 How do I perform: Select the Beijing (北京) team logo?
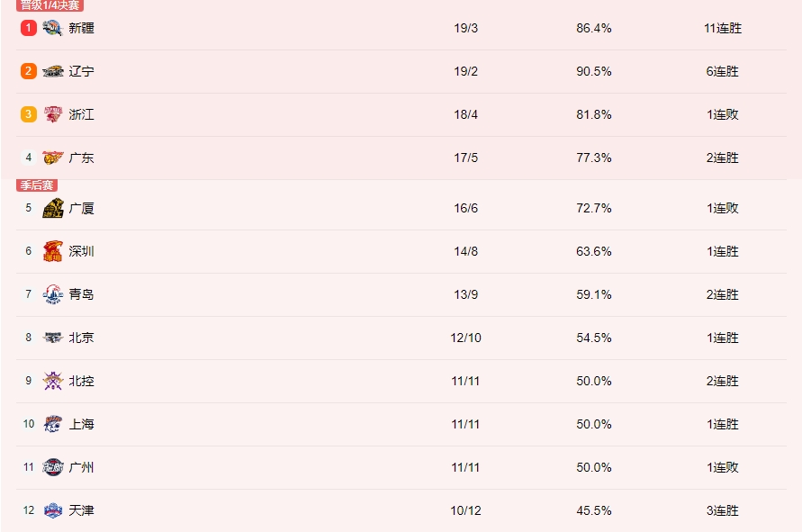[53, 338]
